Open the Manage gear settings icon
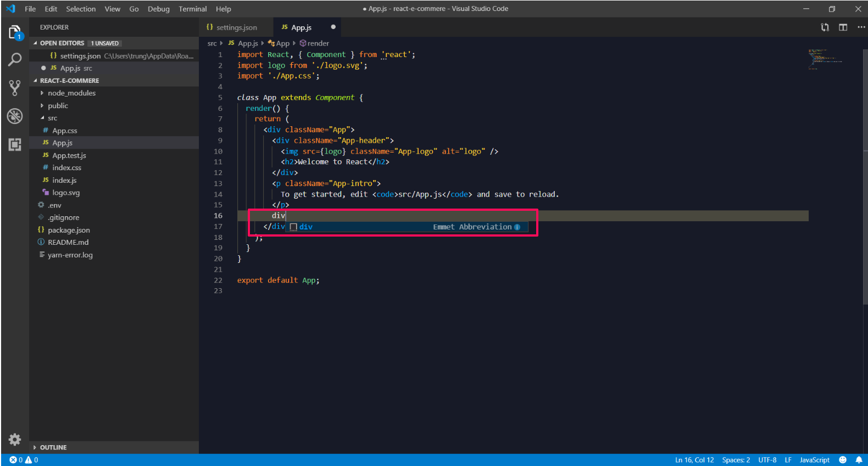 (15, 439)
